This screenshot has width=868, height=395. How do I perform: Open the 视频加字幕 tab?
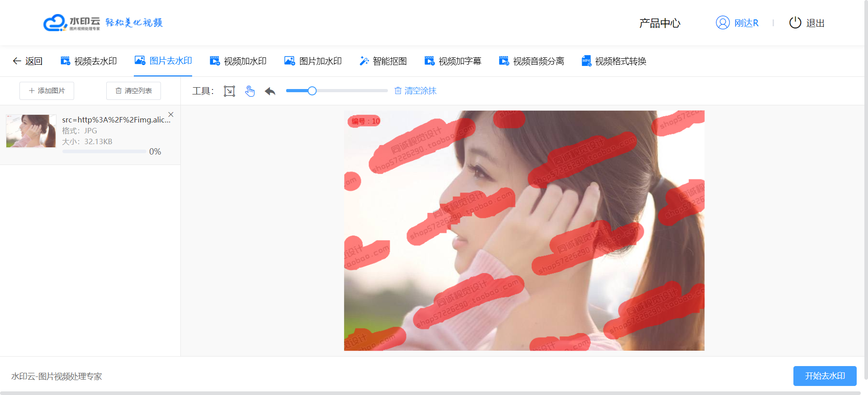[x=453, y=61]
